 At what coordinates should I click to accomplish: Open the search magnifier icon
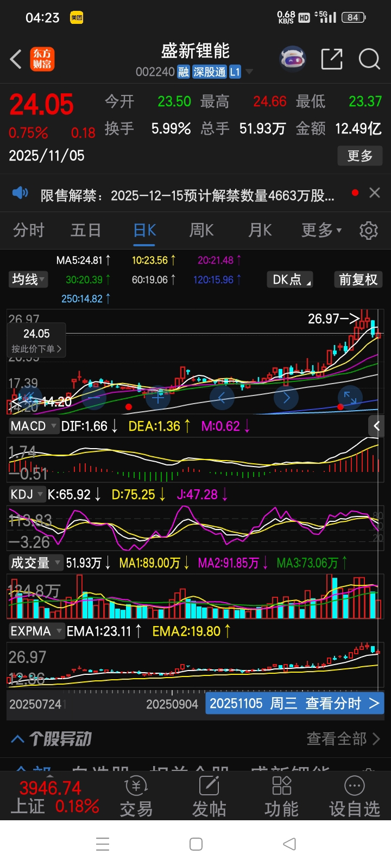click(369, 59)
